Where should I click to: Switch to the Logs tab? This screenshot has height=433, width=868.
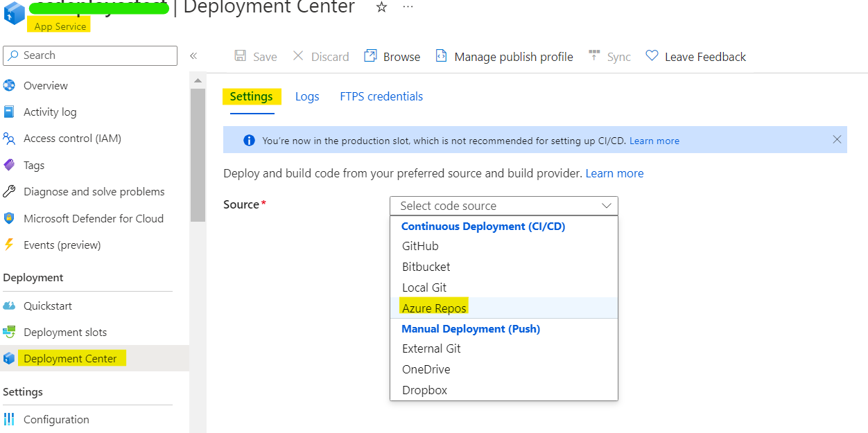point(307,96)
